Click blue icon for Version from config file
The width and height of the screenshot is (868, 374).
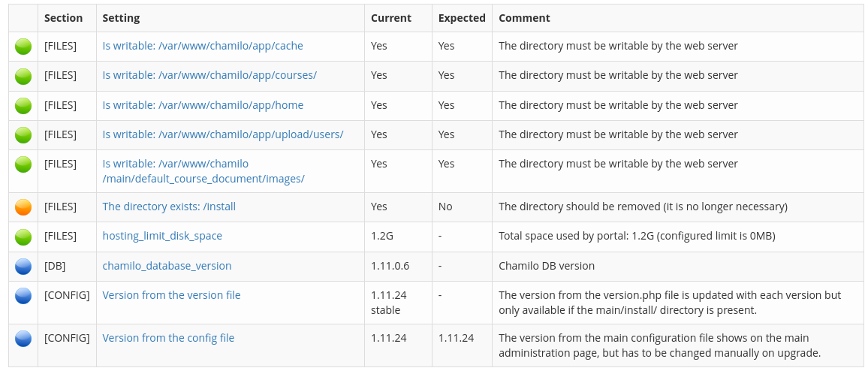click(x=23, y=339)
